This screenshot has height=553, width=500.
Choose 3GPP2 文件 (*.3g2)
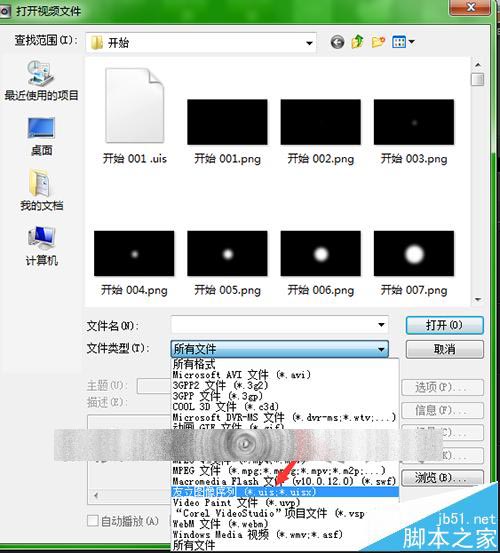click(x=285, y=385)
